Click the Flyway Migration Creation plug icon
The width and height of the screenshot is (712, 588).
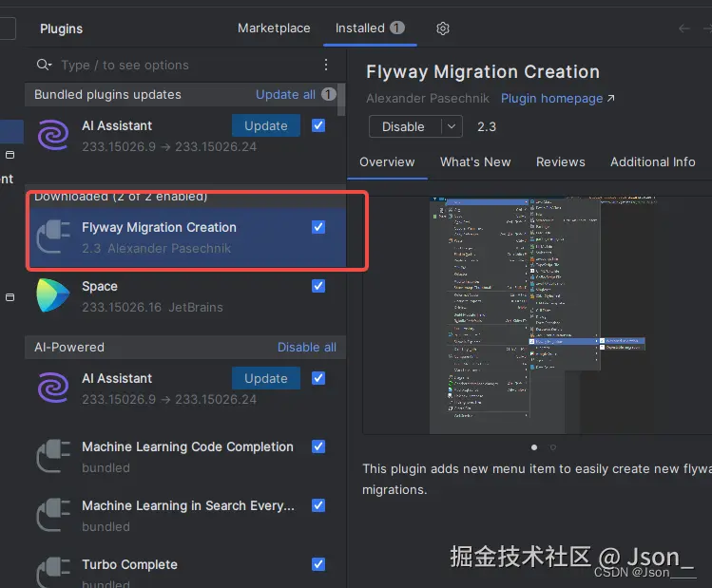[53, 237]
